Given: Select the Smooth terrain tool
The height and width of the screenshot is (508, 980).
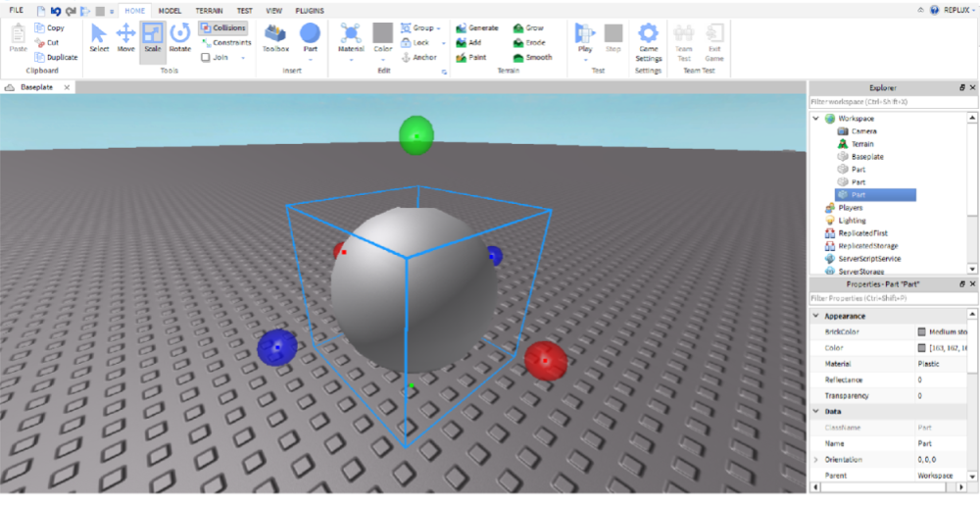Looking at the screenshot, I should point(516,58).
